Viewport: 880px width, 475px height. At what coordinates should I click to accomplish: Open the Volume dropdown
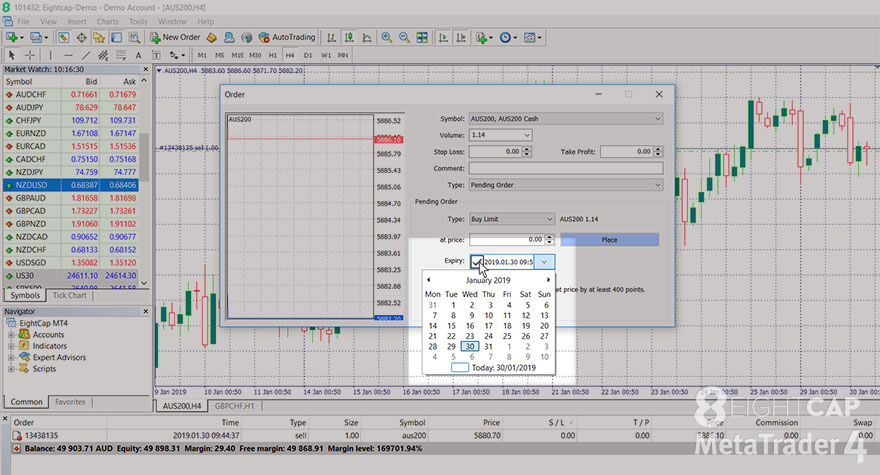tap(526, 135)
